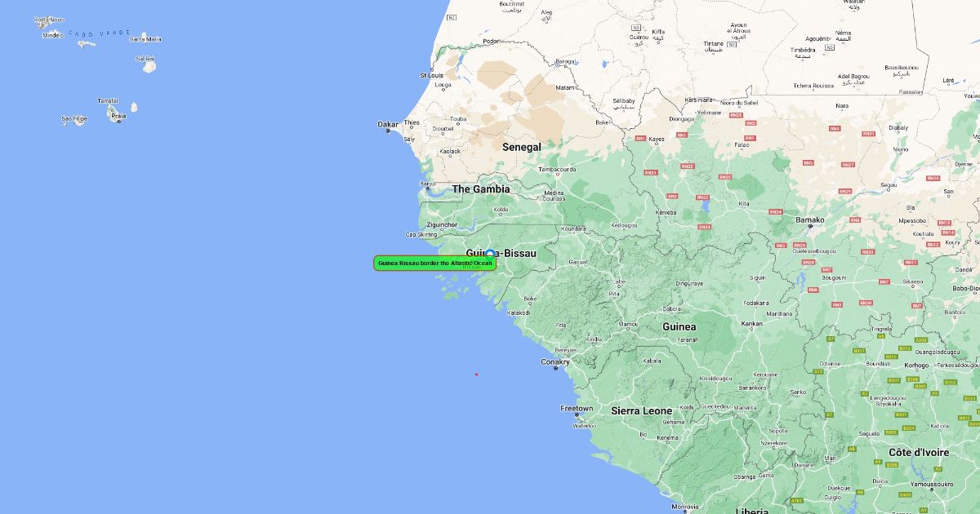Select the Sierra Leone country label

pyautogui.click(x=641, y=411)
